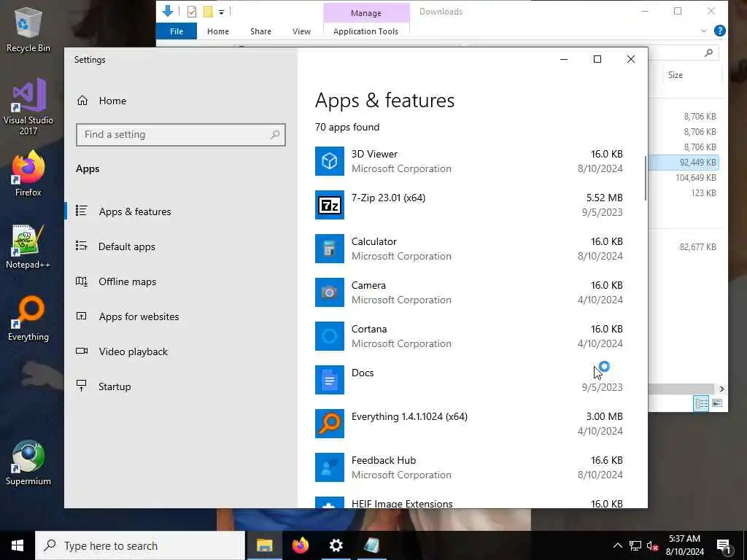Open Firefox from taskbar
The image size is (747, 560).
tap(300, 545)
